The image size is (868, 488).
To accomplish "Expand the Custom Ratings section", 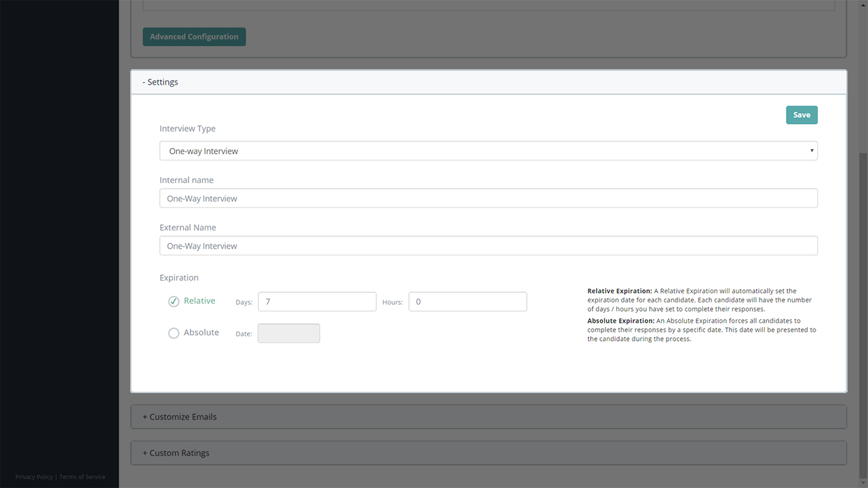I will click(x=488, y=453).
